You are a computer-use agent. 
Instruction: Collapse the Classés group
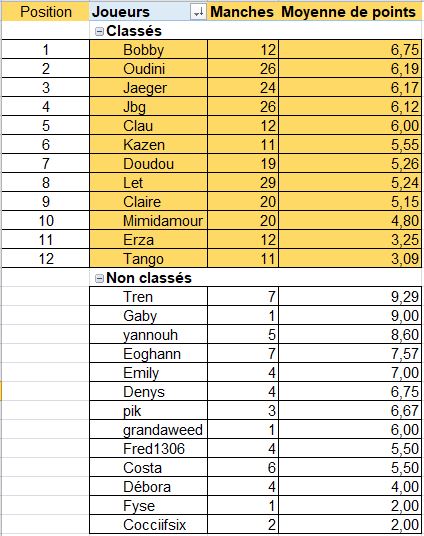tap(99, 31)
